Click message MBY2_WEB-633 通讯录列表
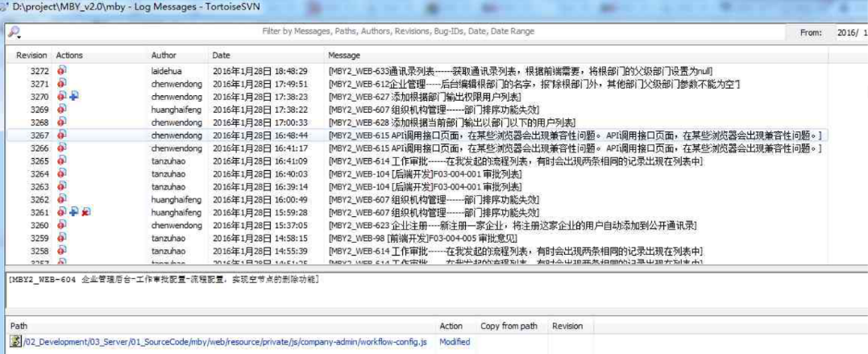The image size is (868, 354). (521, 71)
